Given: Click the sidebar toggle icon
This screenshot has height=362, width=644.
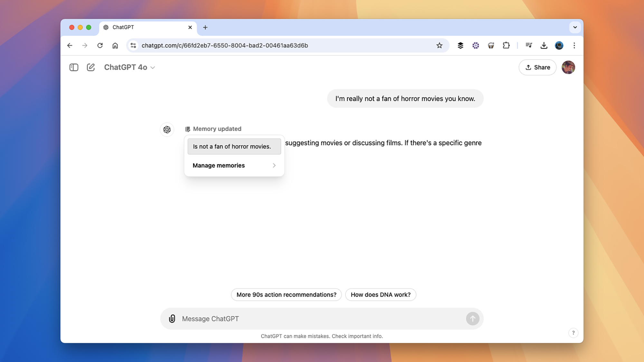Looking at the screenshot, I should point(74,67).
